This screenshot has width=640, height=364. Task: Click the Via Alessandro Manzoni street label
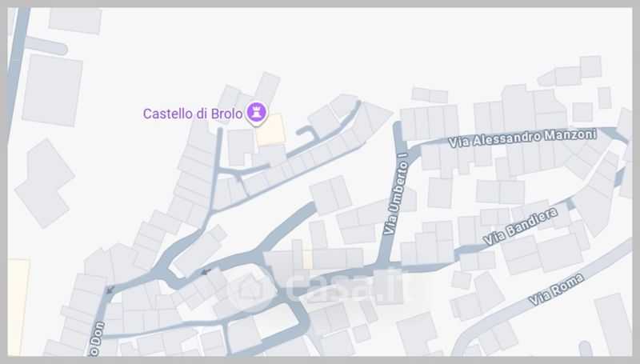522,138
